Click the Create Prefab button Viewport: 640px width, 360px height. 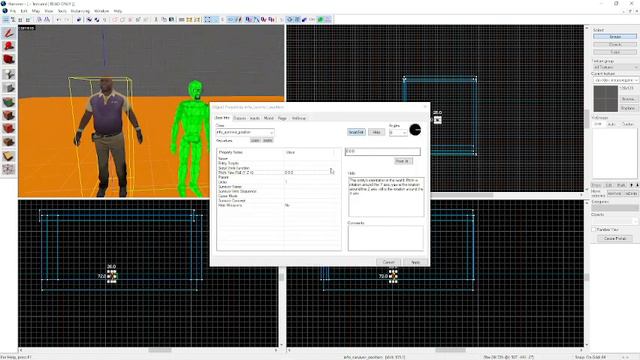click(615, 238)
